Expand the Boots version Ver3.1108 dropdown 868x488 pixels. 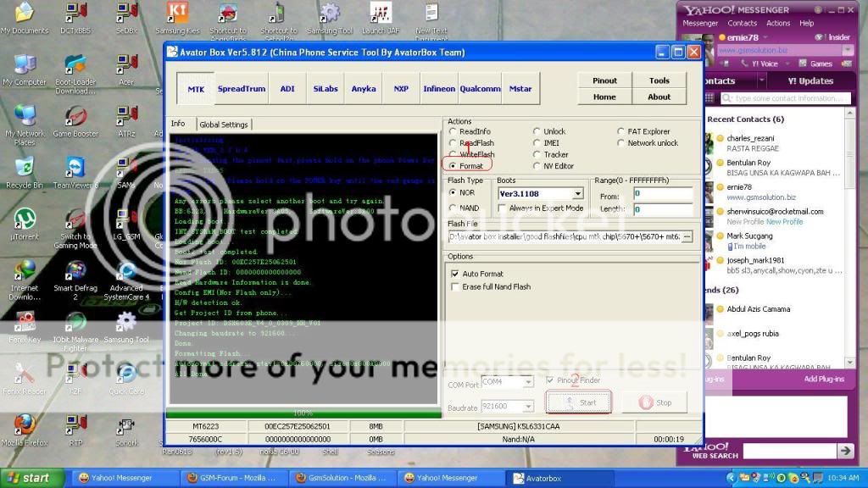click(x=577, y=194)
